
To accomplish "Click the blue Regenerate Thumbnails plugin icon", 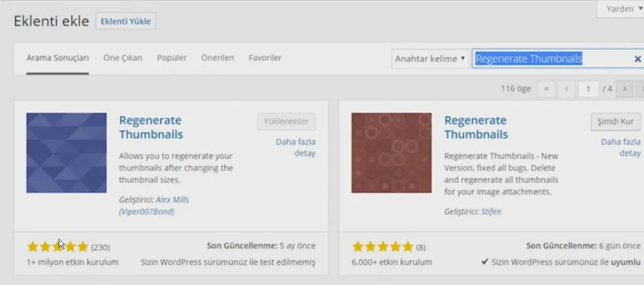I will (x=66, y=153).
